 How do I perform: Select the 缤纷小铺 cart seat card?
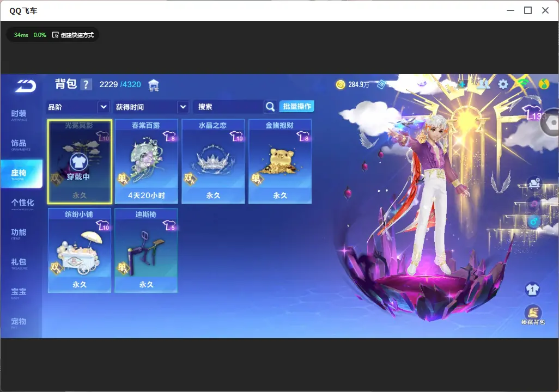click(80, 250)
